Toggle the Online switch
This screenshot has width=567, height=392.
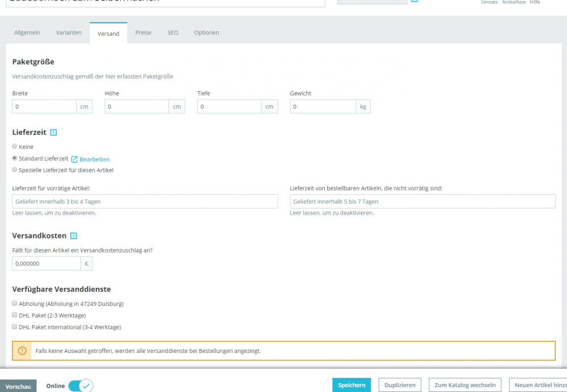(x=81, y=386)
